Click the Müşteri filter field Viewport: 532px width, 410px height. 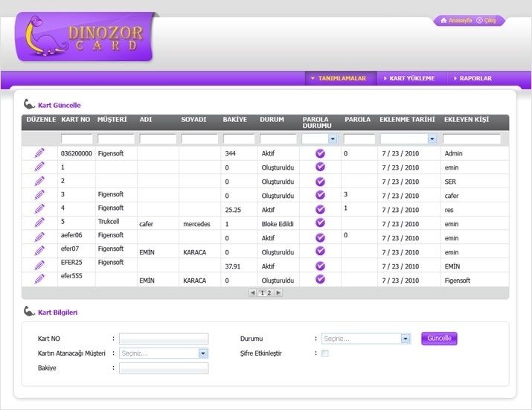click(x=116, y=139)
